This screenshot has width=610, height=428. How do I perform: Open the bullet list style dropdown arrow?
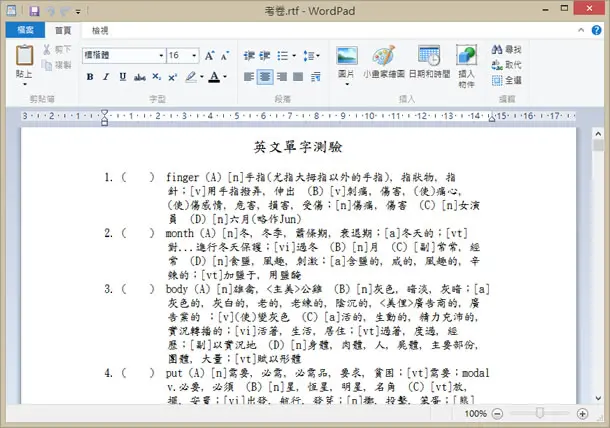pyautogui.click(x=294, y=56)
